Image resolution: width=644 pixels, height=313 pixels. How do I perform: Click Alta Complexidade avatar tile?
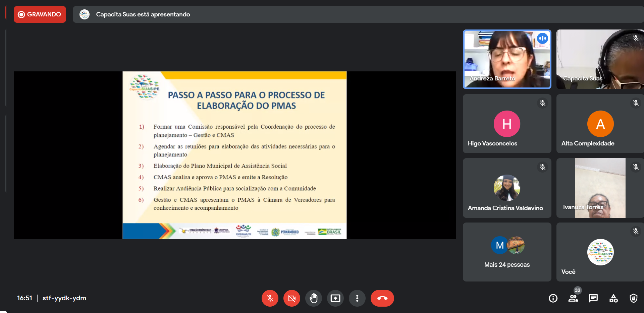click(x=600, y=124)
